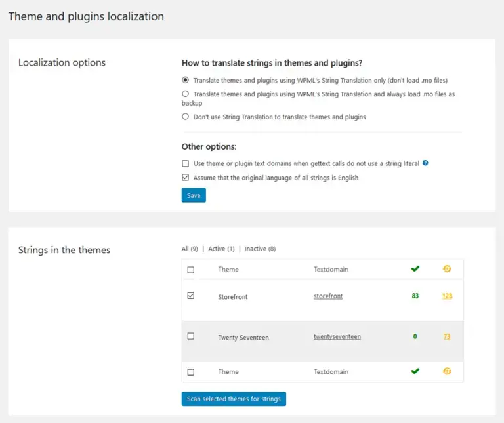
Task: Click Textdomain column header label
Action: tap(331, 269)
